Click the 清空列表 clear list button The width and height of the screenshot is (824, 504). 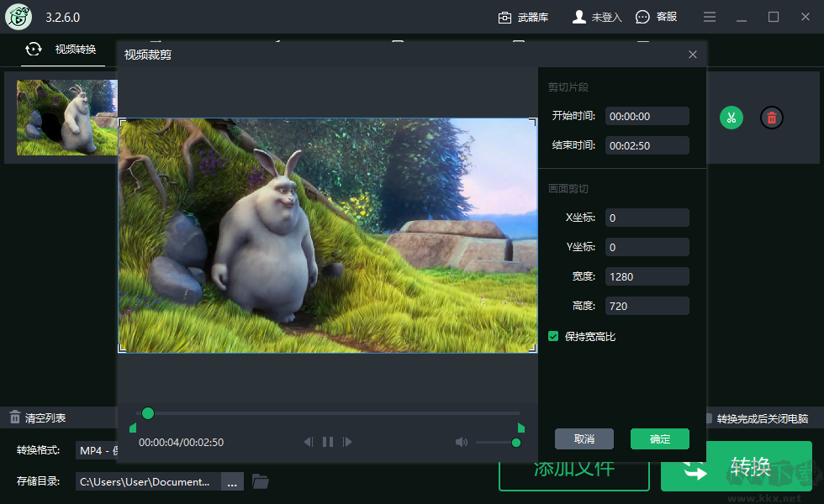38,418
